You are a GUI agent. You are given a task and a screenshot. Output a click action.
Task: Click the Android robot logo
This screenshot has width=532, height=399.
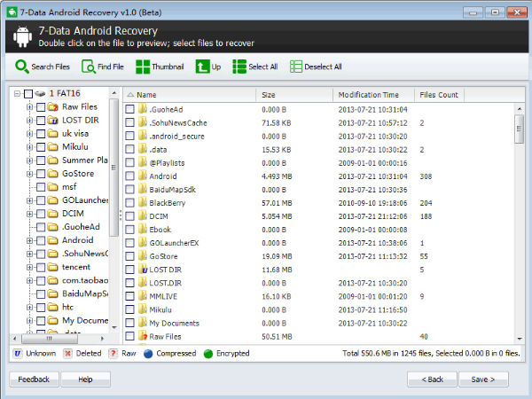tap(22, 36)
